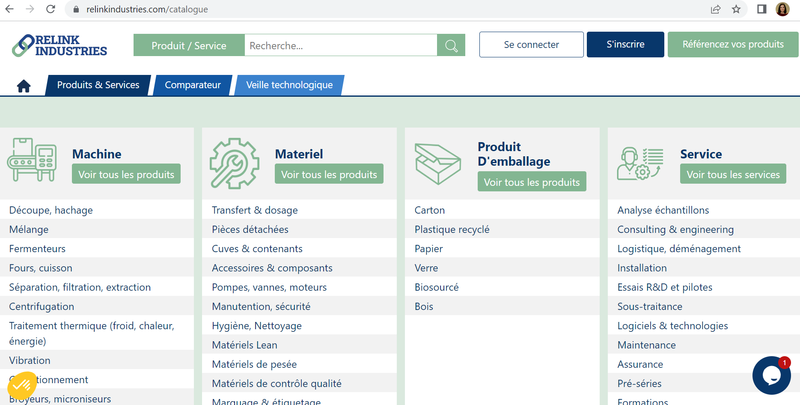
Task: Select Logistique, déménagement link
Action: (x=679, y=249)
